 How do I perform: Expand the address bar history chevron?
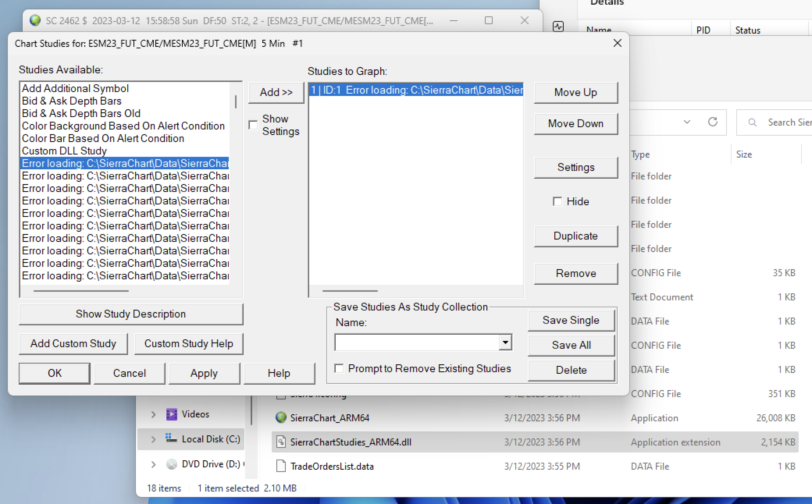pos(687,122)
